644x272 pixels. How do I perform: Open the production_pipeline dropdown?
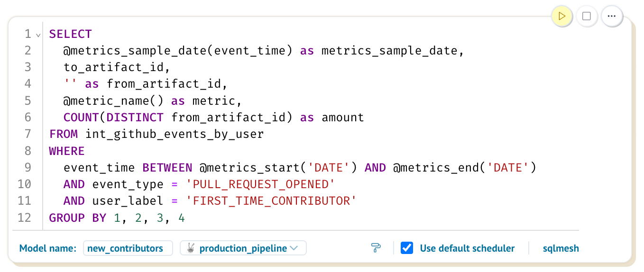294,248
